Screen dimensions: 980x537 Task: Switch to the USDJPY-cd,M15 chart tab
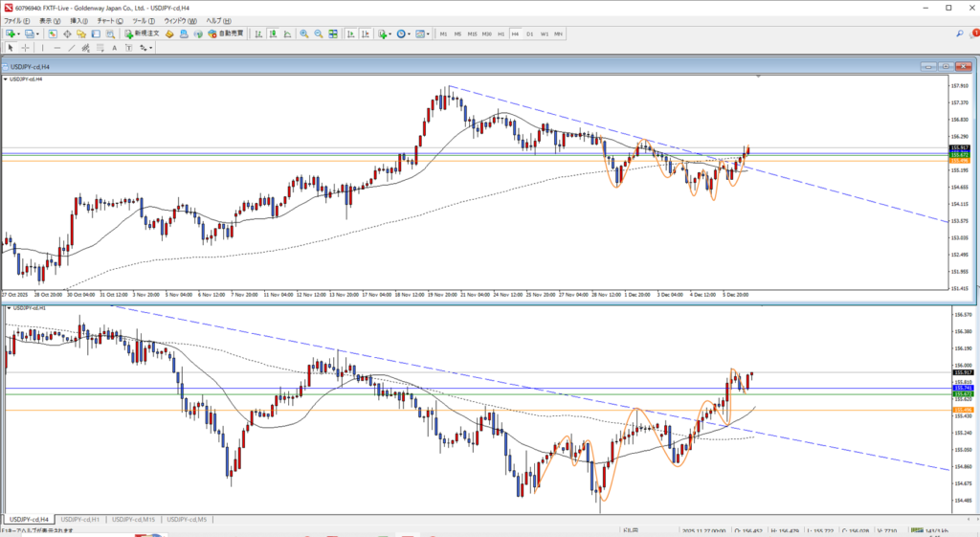click(x=135, y=519)
